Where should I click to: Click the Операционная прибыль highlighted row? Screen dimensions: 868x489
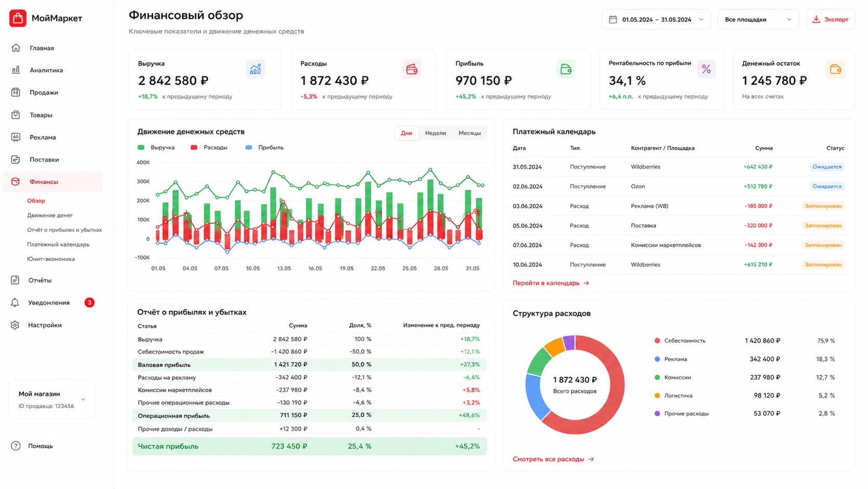(309, 416)
